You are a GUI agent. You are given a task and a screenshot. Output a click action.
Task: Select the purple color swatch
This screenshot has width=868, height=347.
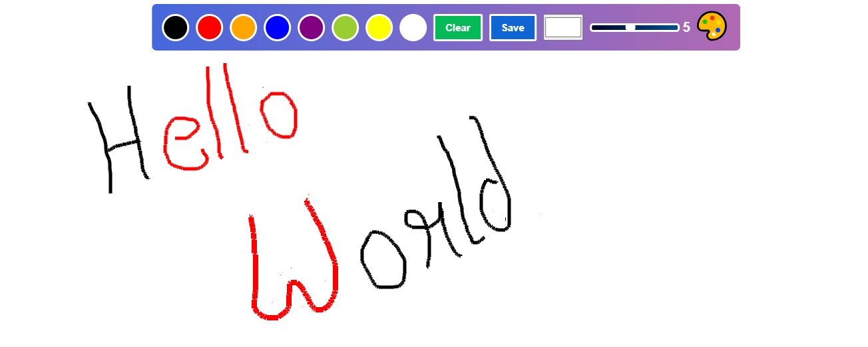pos(312,27)
